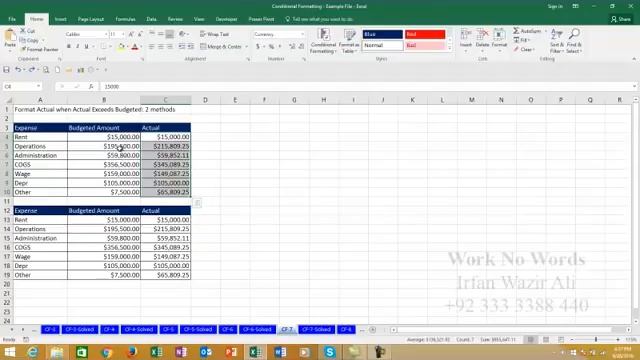
Task: Switch to the Developer tab
Action: [226, 19]
